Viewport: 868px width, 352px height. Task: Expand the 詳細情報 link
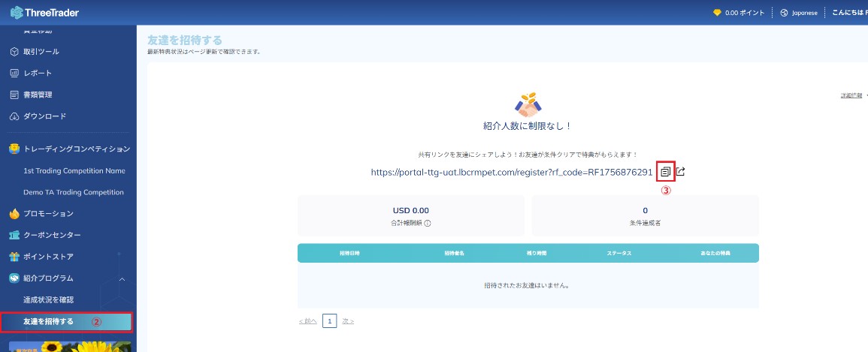pyautogui.click(x=851, y=95)
